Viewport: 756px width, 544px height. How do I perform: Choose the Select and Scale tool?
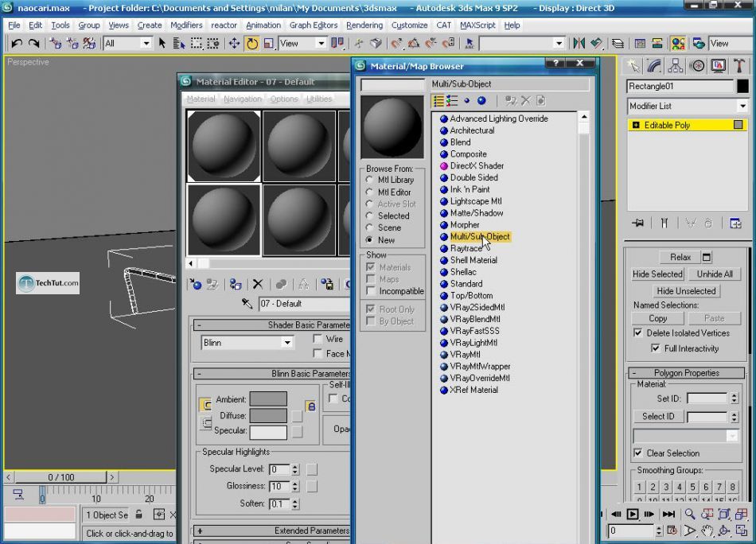(x=268, y=44)
